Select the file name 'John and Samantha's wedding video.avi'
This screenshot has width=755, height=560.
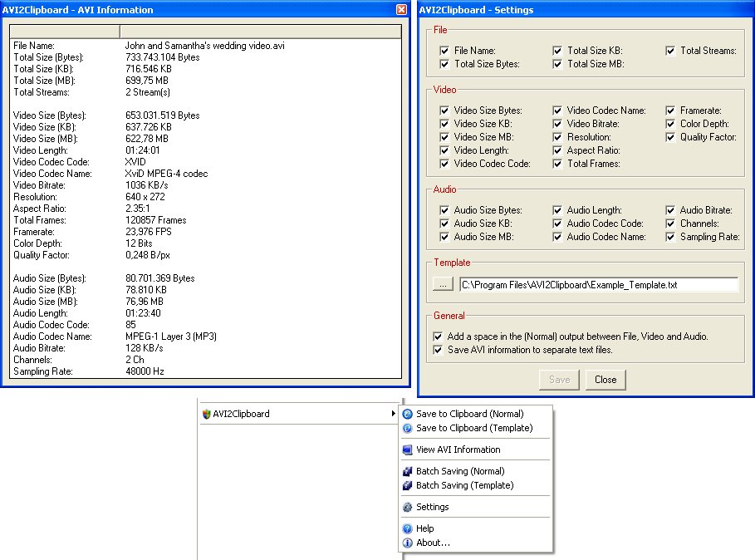pyautogui.click(x=204, y=46)
